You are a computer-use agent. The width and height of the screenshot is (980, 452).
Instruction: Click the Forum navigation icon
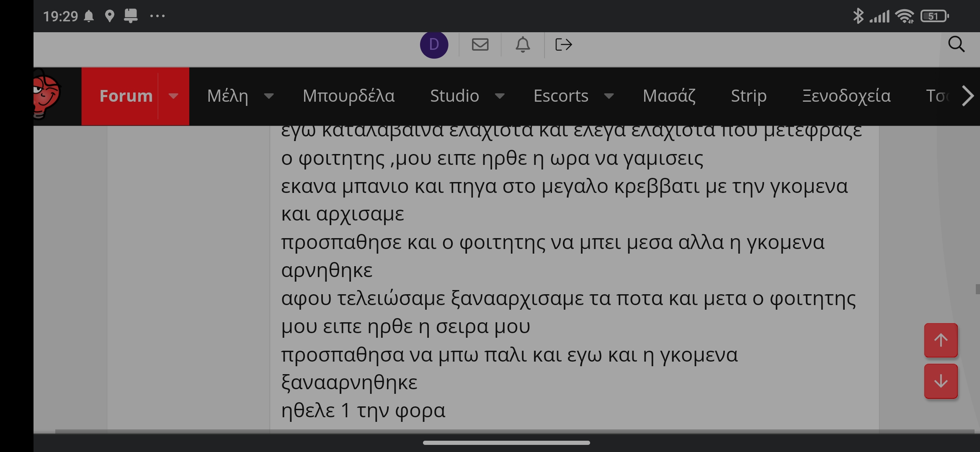pos(173,95)
